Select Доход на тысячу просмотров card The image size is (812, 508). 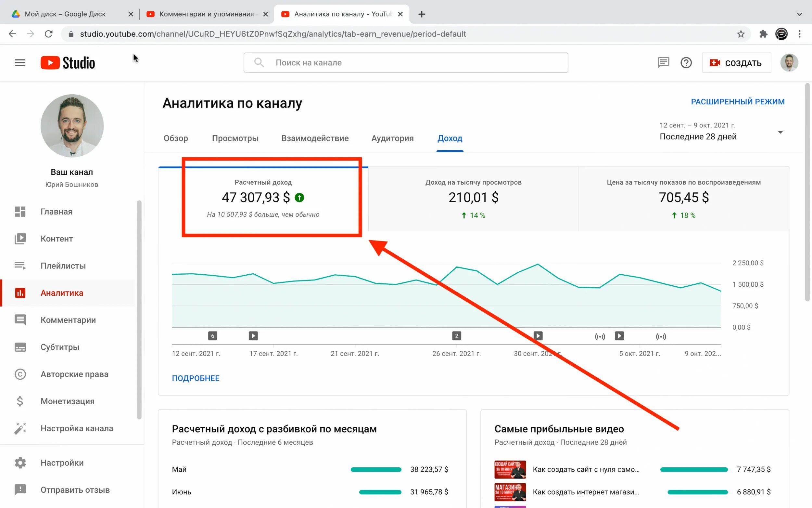coord(473,199)
